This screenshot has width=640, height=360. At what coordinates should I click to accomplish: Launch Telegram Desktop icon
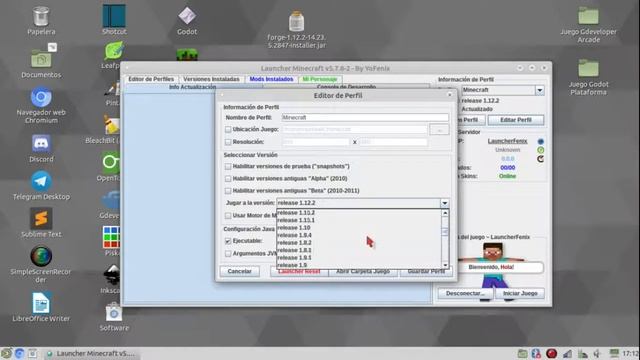(41, 181)
